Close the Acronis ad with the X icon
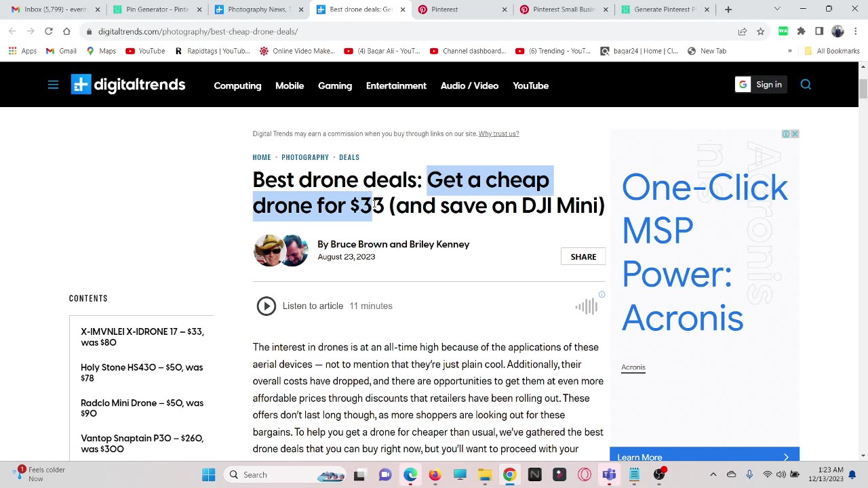 (795, 134)
